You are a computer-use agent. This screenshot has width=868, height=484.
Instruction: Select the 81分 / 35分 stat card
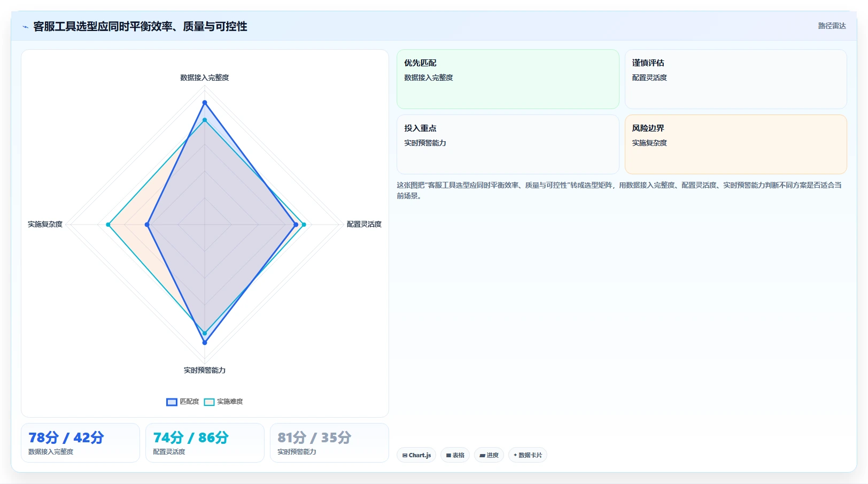(329, 443)
